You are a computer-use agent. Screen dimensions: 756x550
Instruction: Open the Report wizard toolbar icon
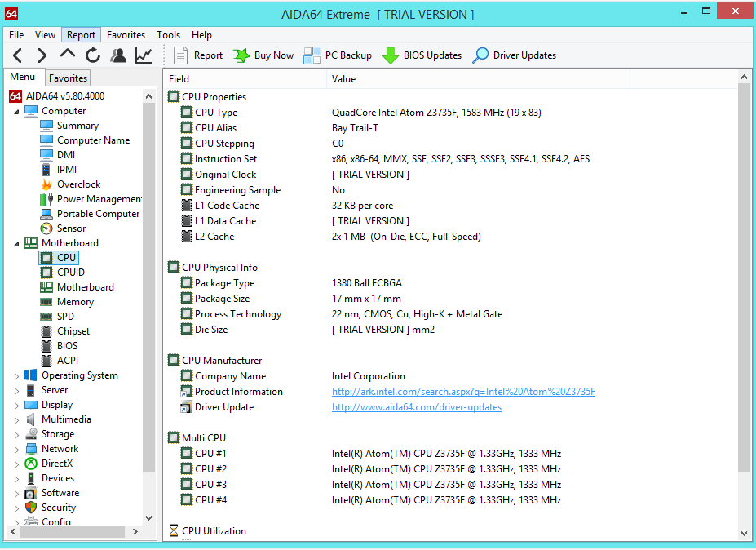coord(182,55)
